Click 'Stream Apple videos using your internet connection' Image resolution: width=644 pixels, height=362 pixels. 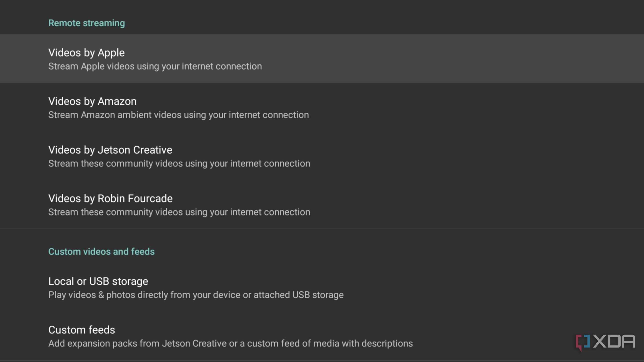155,66
